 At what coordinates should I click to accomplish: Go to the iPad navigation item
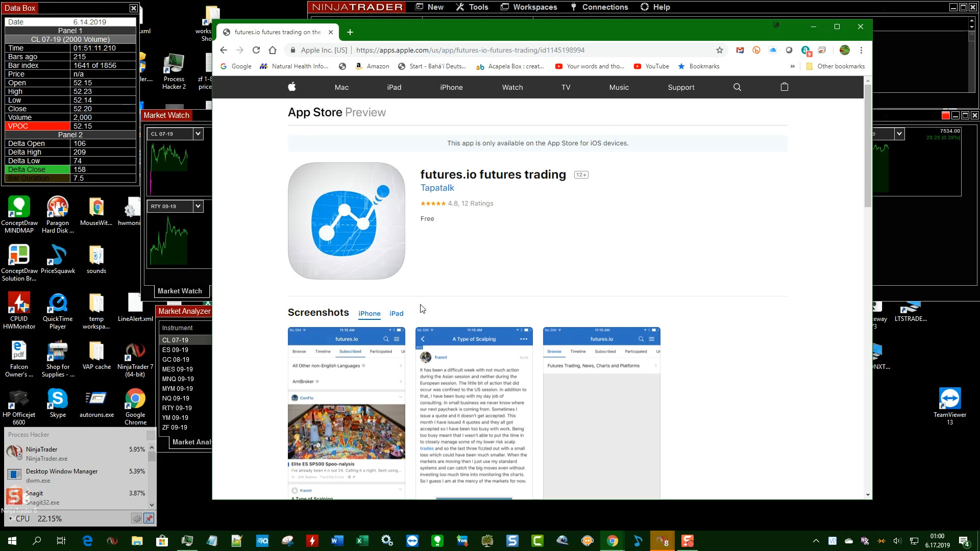click(394, 87)
